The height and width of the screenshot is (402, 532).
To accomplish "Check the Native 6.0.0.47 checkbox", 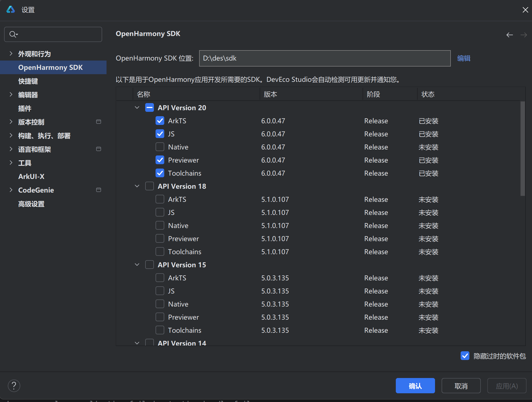I will pos(160,147).
